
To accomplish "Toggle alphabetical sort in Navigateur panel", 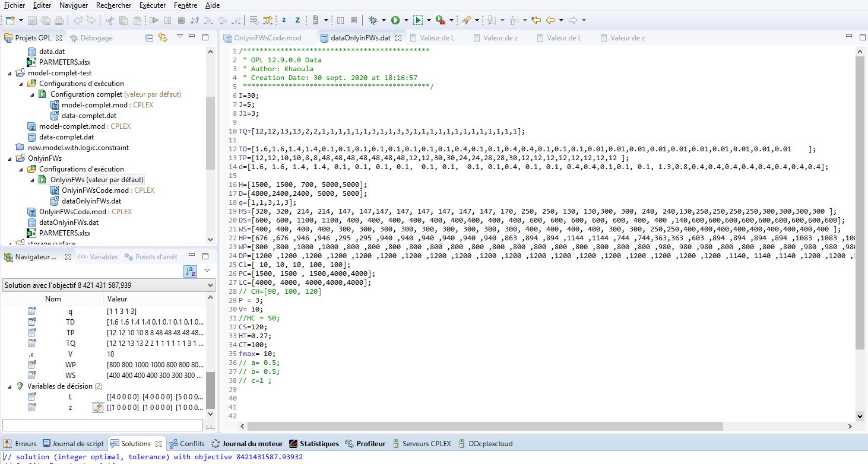I will click(x=191, y=271).
